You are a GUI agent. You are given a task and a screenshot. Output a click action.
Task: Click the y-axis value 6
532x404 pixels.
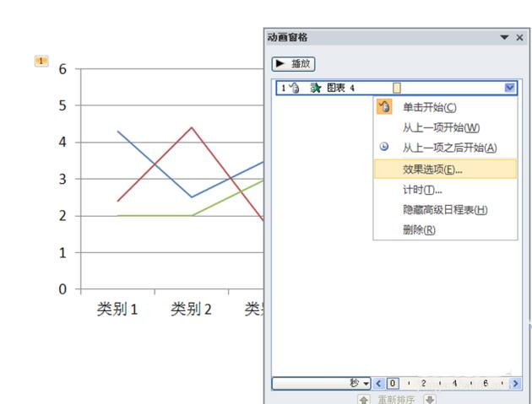click(62, 69)
